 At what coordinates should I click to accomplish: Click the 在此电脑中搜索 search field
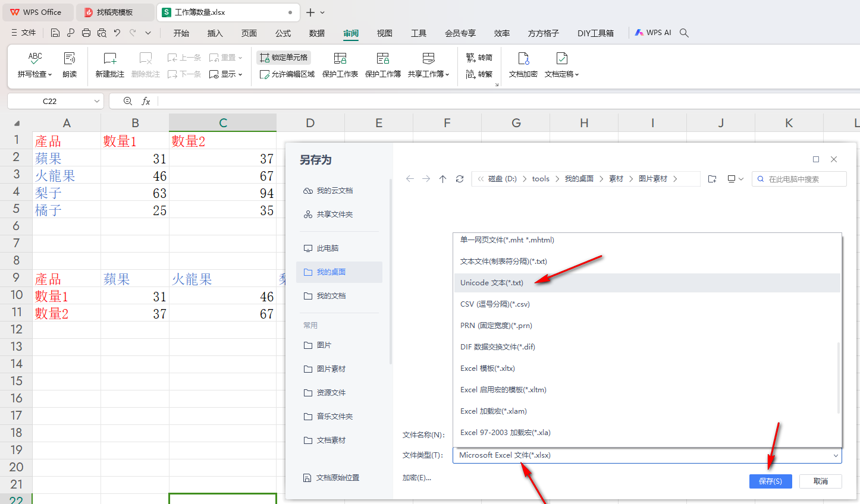pos(799,179)
